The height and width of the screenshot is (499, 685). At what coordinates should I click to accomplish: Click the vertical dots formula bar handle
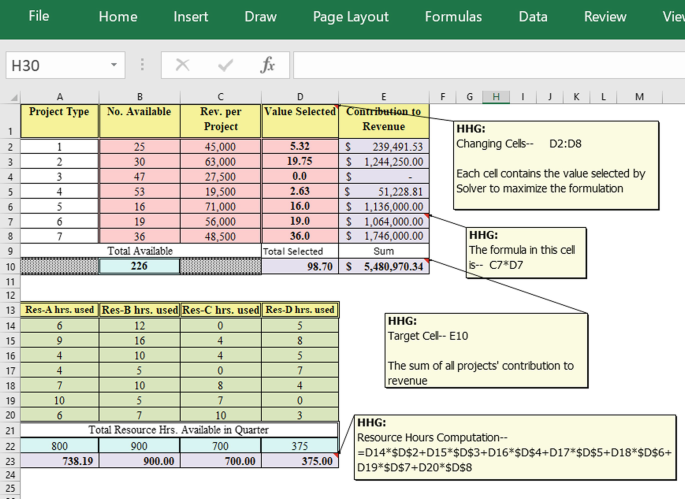point(142,65)
